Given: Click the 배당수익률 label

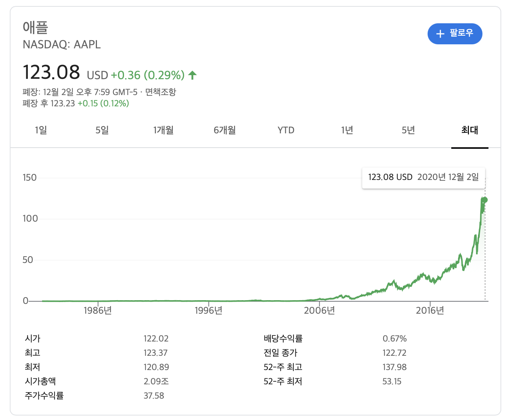Looking at the screenshot, I should pos(283,338).
